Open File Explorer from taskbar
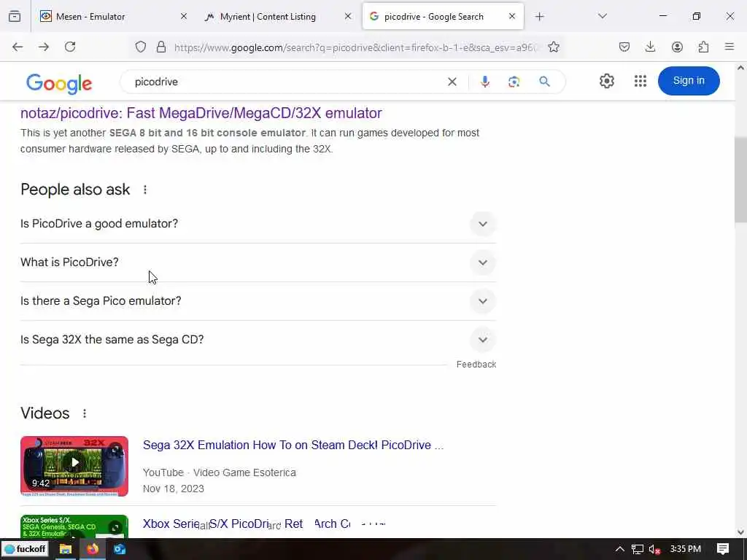This screenshot has width=747, height=560. click(65, 549)
